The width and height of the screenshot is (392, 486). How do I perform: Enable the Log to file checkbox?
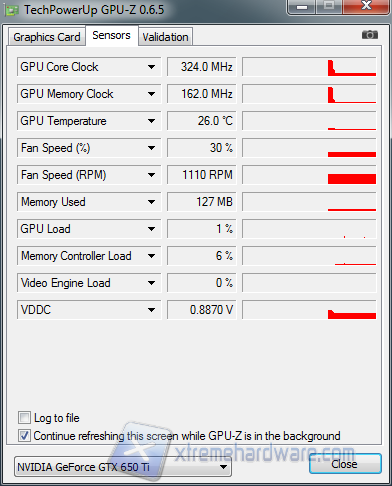coord(24,418)
